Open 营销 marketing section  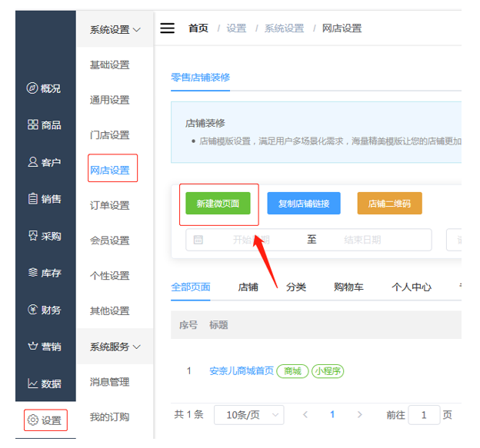[x=44, y=347]
